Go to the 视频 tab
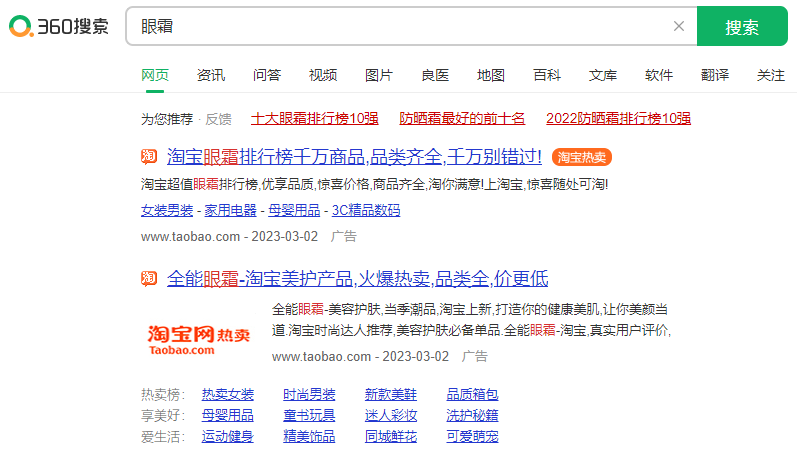 click(x=323, y=75)
